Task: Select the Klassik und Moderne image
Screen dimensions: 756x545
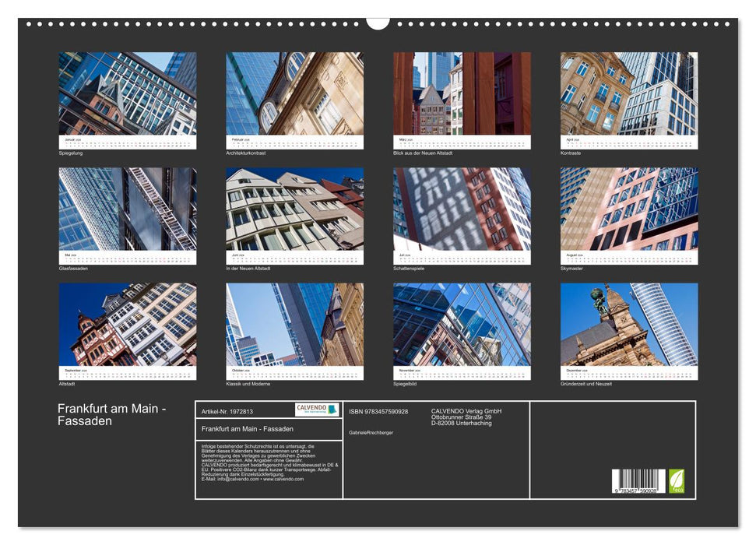Action: [x=294, y=324]
